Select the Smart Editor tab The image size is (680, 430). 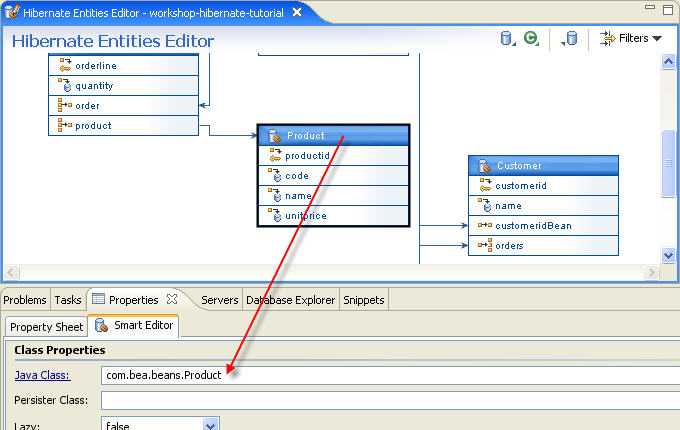point(134,326)
